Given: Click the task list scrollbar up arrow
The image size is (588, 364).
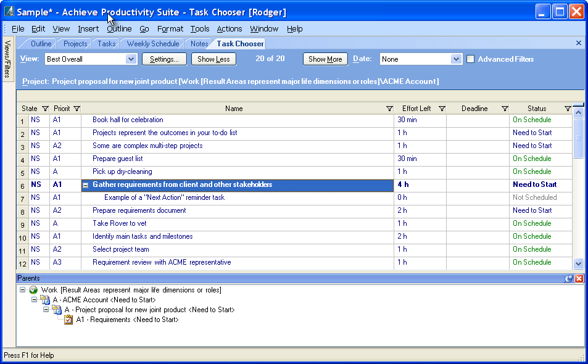Looking at the screenshot, I should click(x=578, y=112).
